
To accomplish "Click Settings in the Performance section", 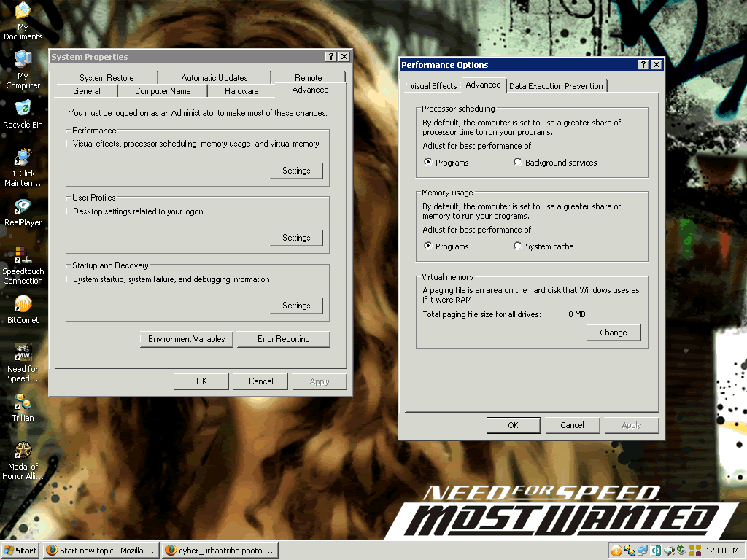I will tap(296, 171).
